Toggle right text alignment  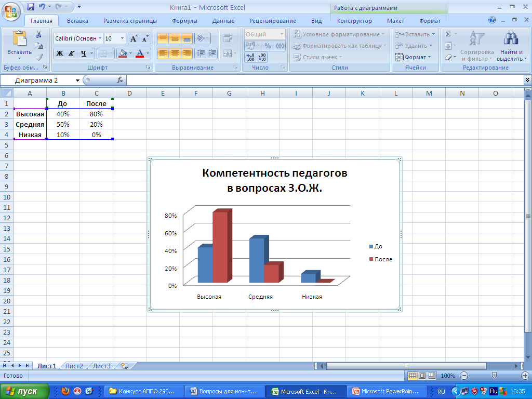point(187,54)
